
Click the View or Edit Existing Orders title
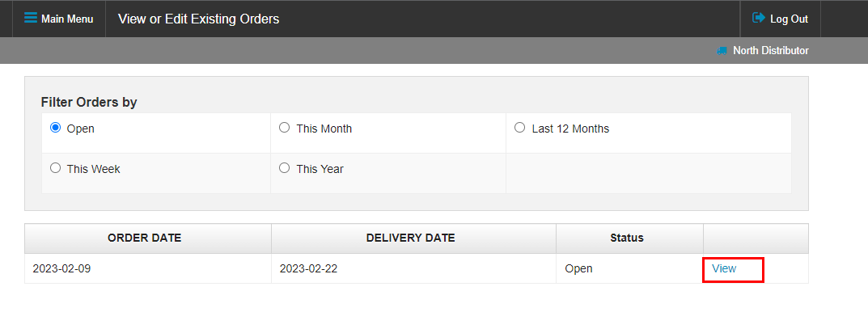pyautogui.click(x=199, y=19)
